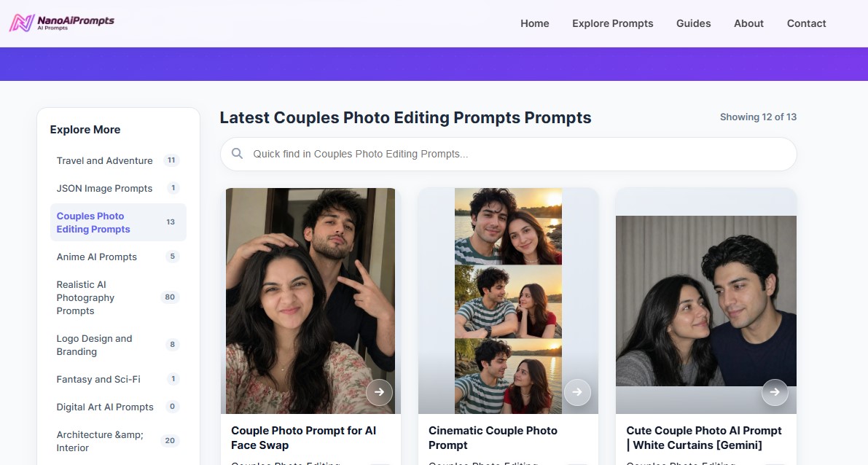The image size is (868, 465).
Task: Open Explore Prompts menu item
Action: 613,23
